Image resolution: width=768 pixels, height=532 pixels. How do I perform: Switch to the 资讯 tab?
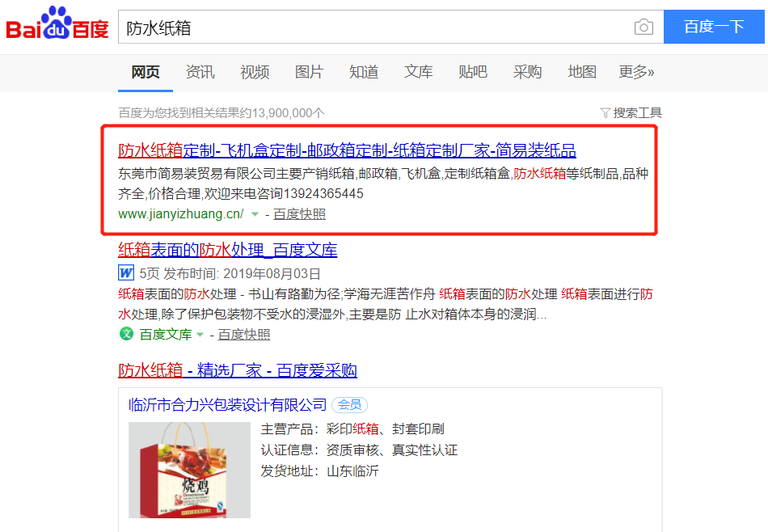click(x=200, y=72)
